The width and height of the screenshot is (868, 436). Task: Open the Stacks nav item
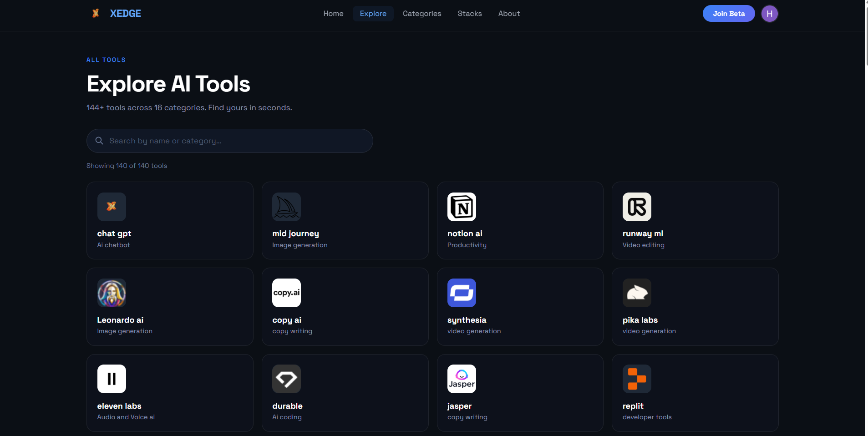coord(470,14)
